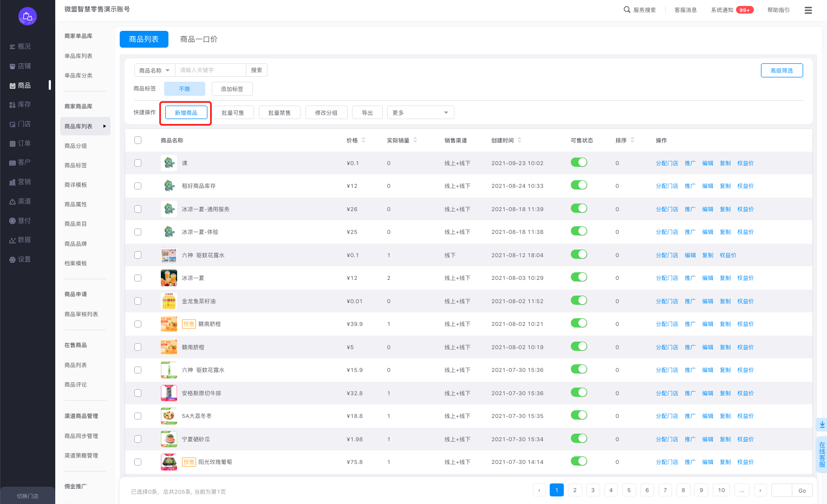Click the 添加标签 button
This screenshot has width=827, height=504.
232,89
